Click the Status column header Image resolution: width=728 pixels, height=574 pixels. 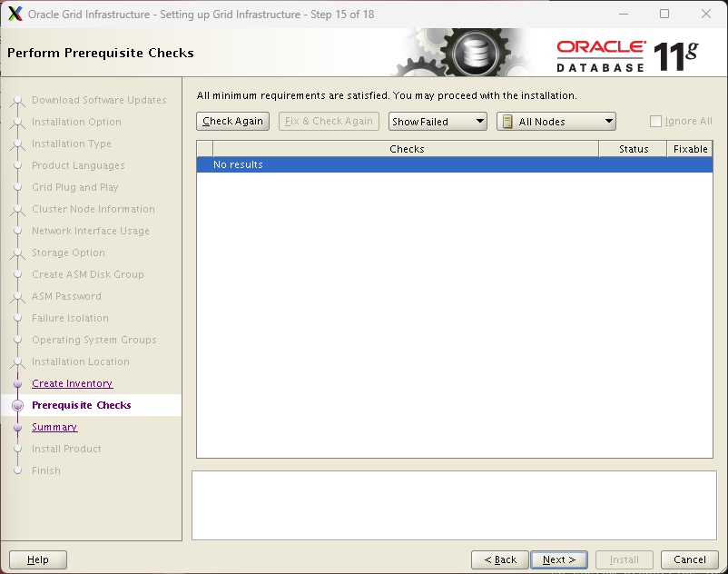(634, 149)
